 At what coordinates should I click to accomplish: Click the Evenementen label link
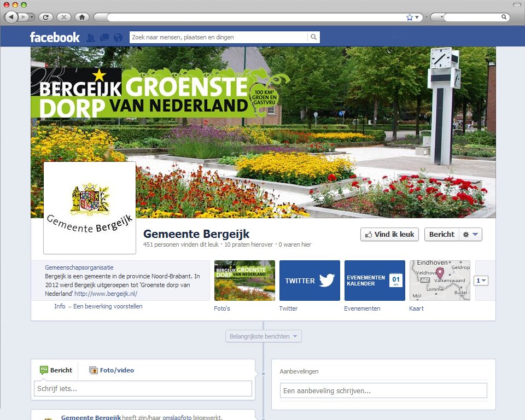pos(362,308)
